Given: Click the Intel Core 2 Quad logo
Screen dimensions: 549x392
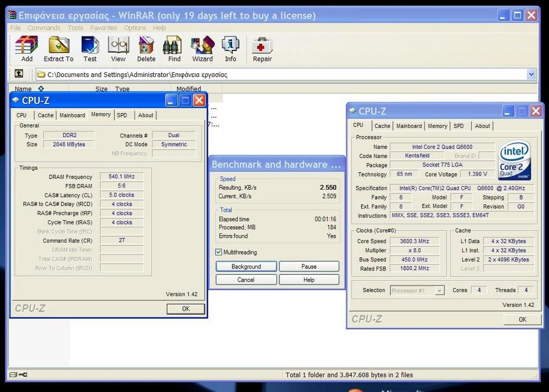Looking at the screenshot, I should 515,160.
